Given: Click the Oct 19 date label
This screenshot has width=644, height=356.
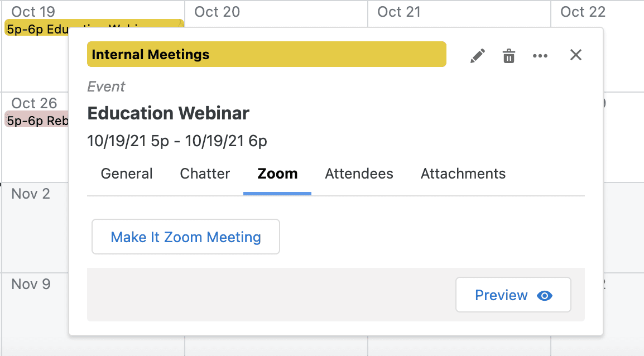Looking at the screenshot, I should [x=33, y=12].
